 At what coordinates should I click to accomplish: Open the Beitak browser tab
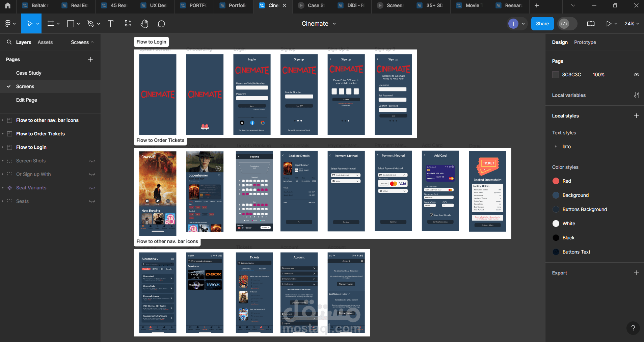(x=36, y=5)
